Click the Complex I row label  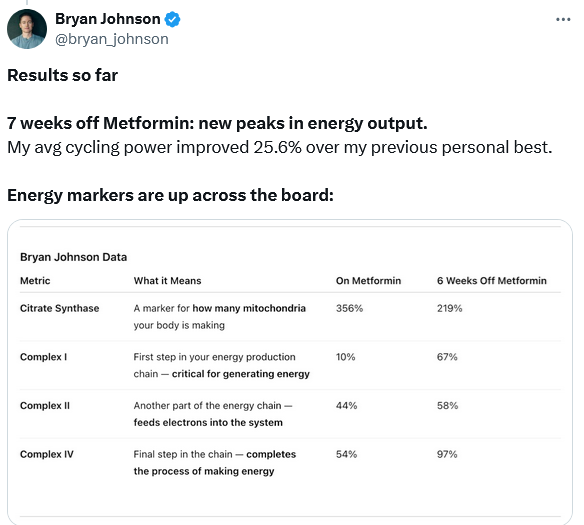pyautogui.click(x=44, y=357)
